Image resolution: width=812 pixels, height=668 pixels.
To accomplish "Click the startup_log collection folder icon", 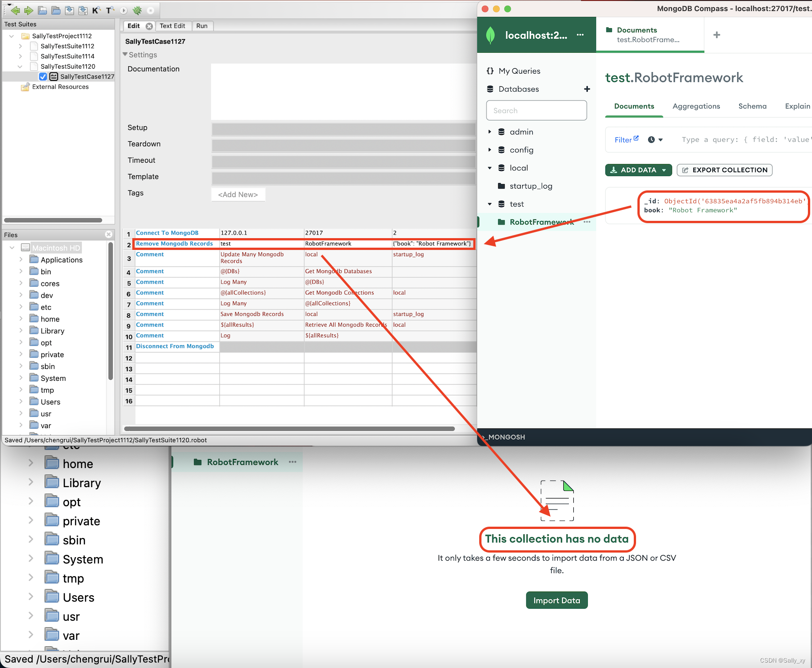I will point(501,186).
